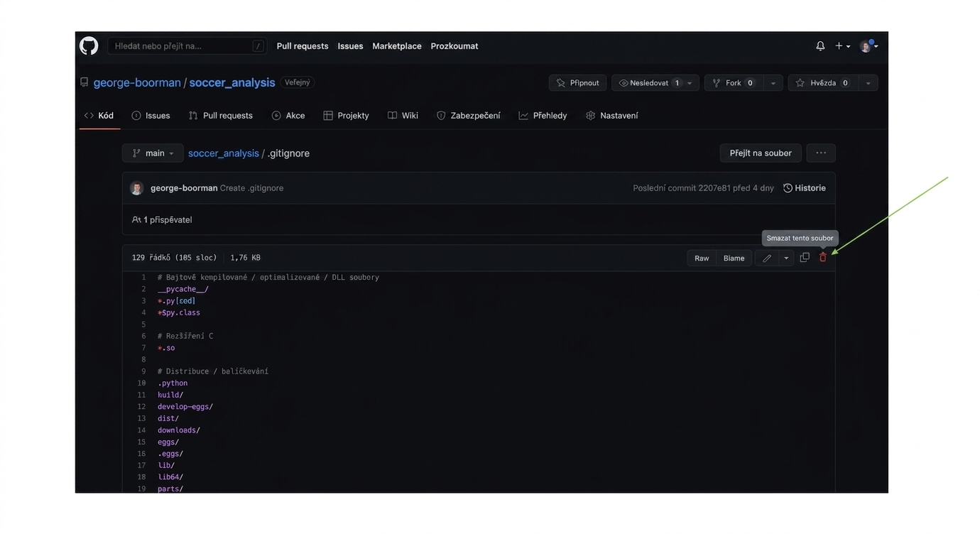Switch to the Kód tab
The width and height of the screenshot is (980, 534).
99,116
